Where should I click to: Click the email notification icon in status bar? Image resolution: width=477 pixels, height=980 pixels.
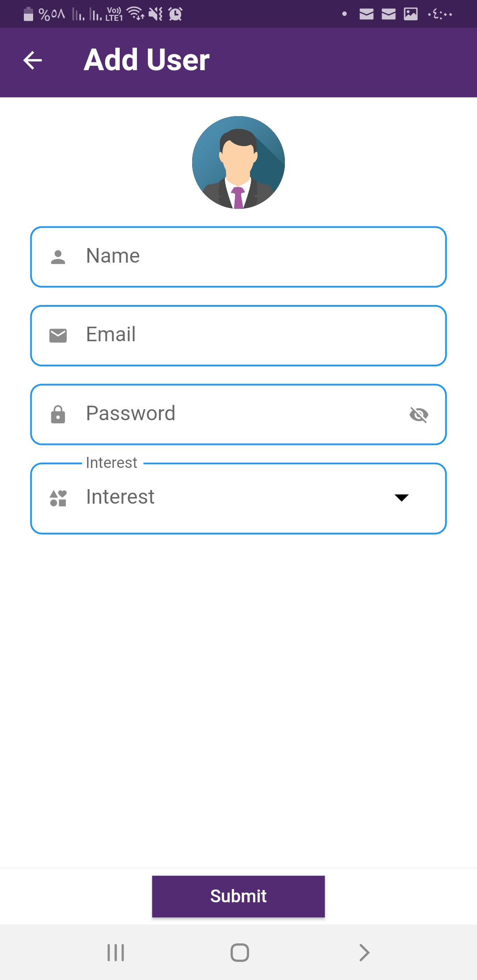(366, 14)
